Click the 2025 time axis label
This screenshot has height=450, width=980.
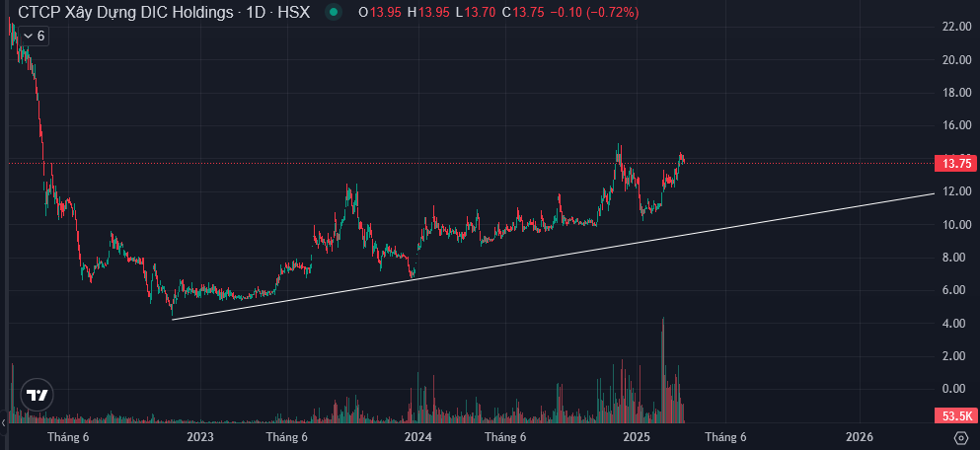pos(637,436)
